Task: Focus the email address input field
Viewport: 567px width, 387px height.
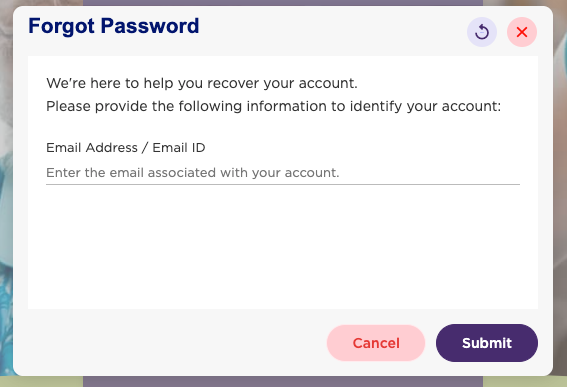Action: coord(283,173)
